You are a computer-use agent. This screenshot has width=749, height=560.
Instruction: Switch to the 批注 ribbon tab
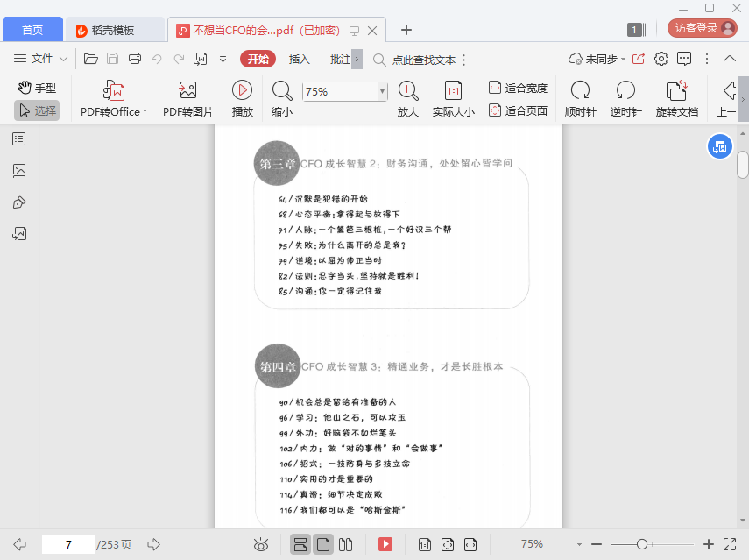pyautogui.click(x=340, y=59)
